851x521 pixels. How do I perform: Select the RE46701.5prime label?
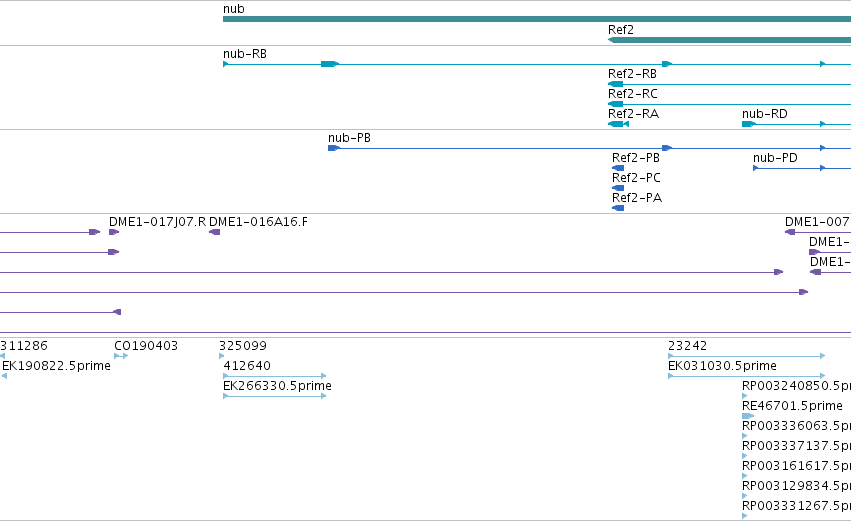coord(792,406)
